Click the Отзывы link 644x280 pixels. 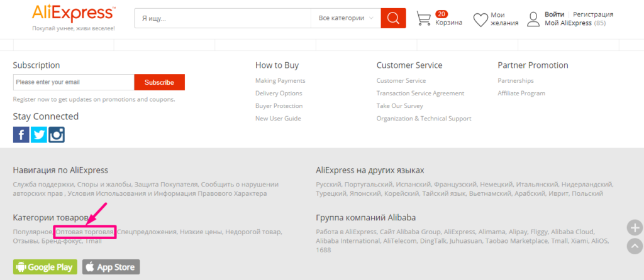(x=25, y=240)
